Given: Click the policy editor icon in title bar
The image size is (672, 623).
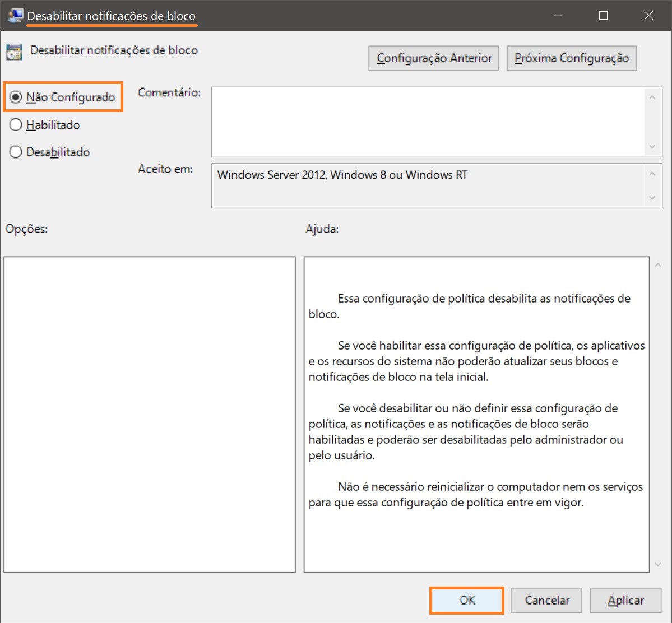Looking at the screenshot, I should [15, 16].
